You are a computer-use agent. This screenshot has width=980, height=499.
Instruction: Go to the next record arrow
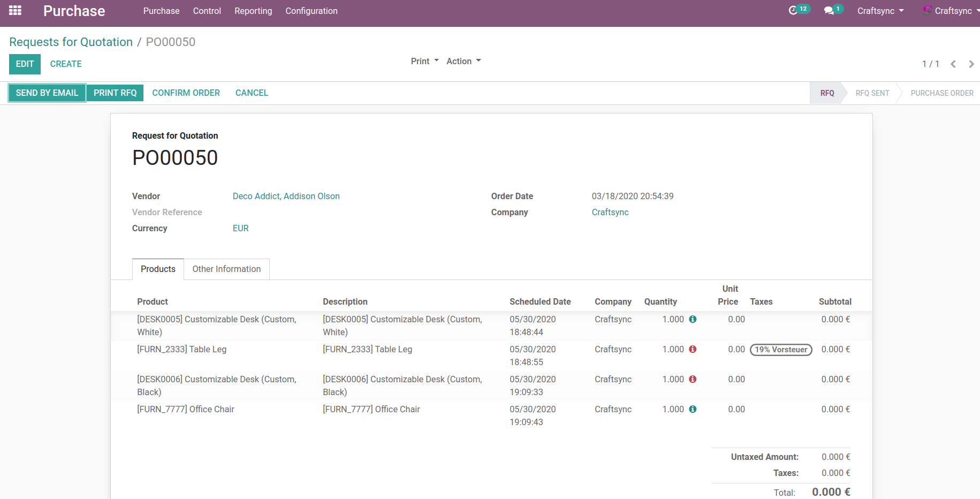point(971,64)
